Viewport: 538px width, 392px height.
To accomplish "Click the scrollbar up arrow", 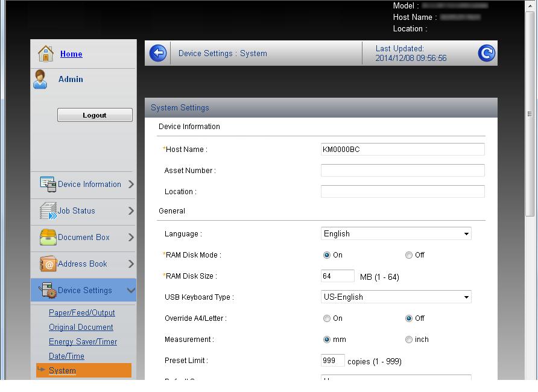I will 530,6.
